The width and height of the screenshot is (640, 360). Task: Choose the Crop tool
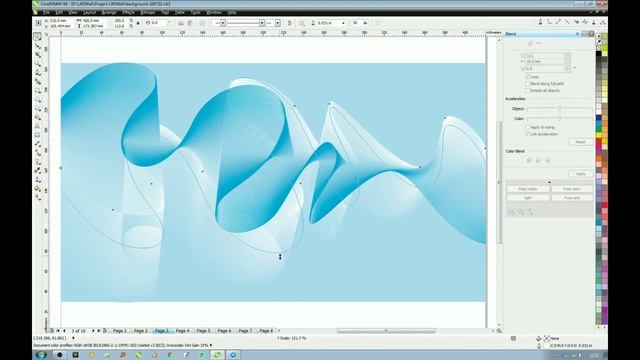38,55
